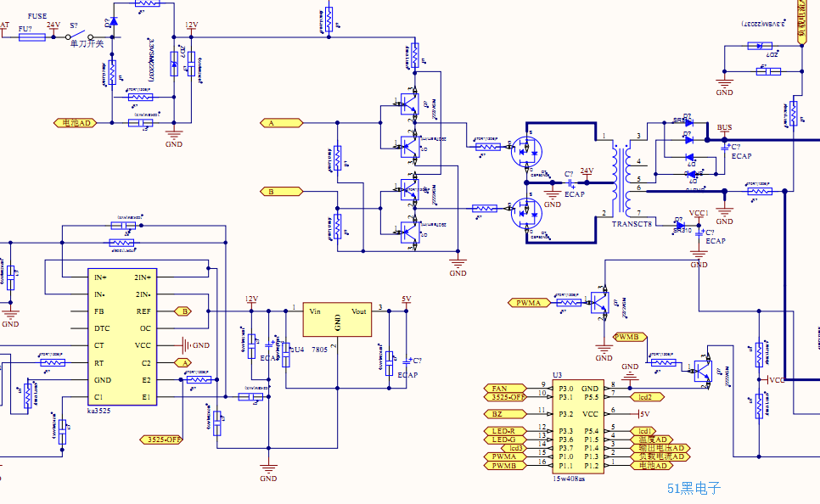Click the single-pole switch S? symbol
The image size is (820, 504).
80,36
